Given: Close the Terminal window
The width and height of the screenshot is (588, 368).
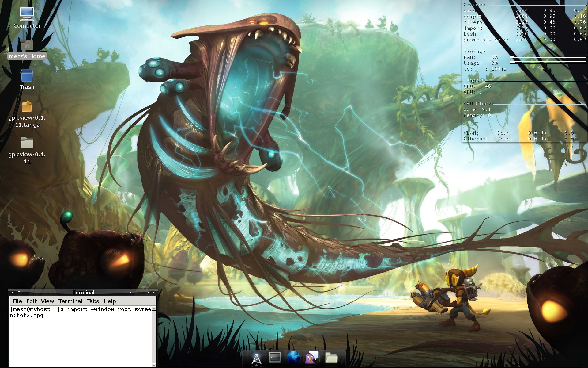Looking at the screenshot, I should pos(154,293).
